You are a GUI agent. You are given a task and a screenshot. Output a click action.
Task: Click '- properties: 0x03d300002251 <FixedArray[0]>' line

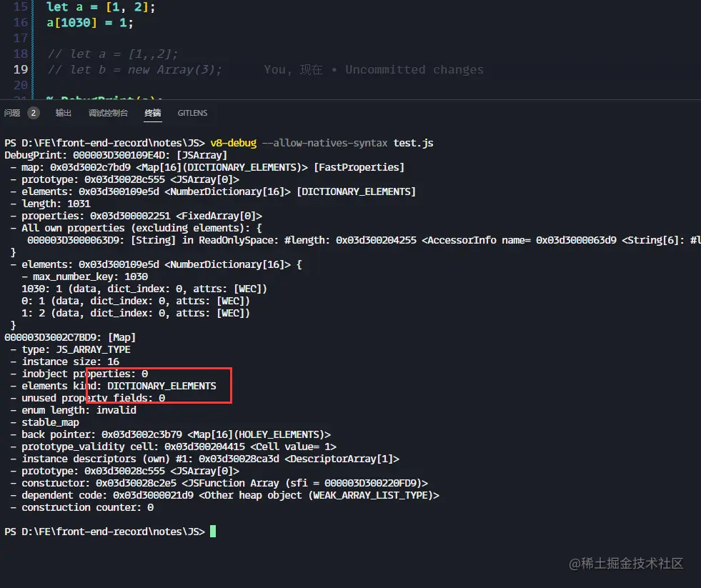136,216
